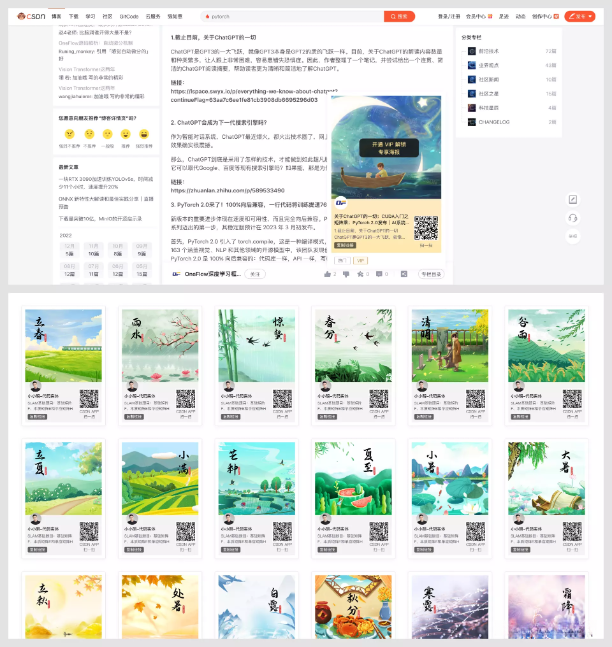Click the thumbs-up like icon below article
The height and width of the screenshot is (647, 612).
pos(328,274)
